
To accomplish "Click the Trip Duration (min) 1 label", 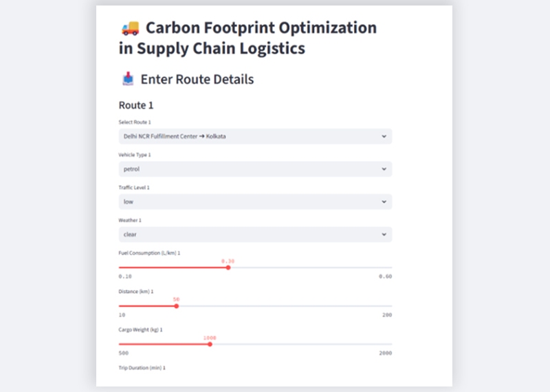I will point(142,368).
